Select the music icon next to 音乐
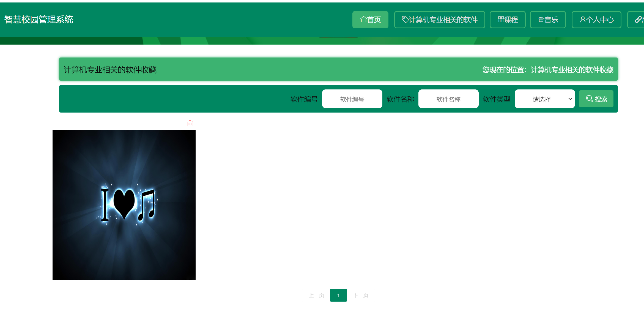 [x=541, y=19]
